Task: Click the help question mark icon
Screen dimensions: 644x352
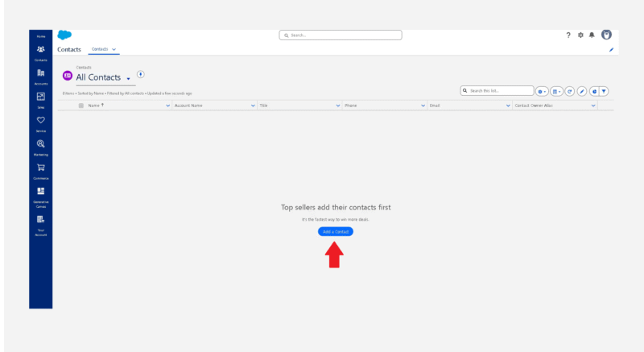Action: click(568, 35)
